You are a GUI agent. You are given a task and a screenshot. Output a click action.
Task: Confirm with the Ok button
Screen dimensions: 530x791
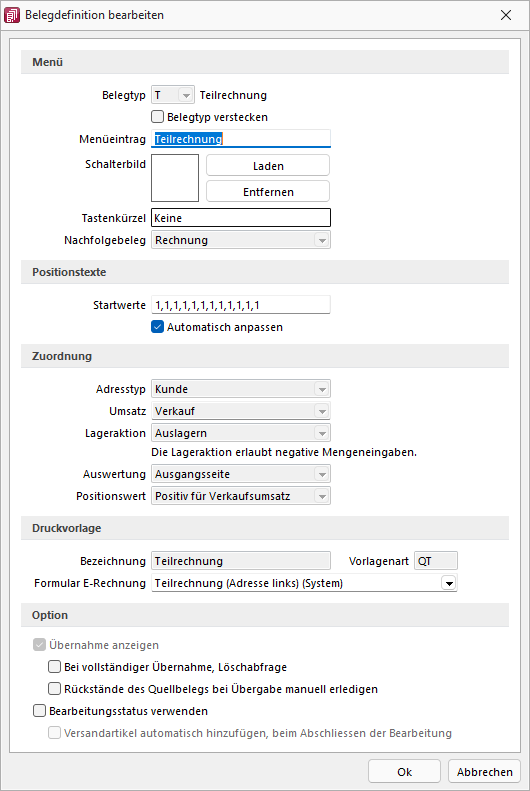[x=404, y=772]
